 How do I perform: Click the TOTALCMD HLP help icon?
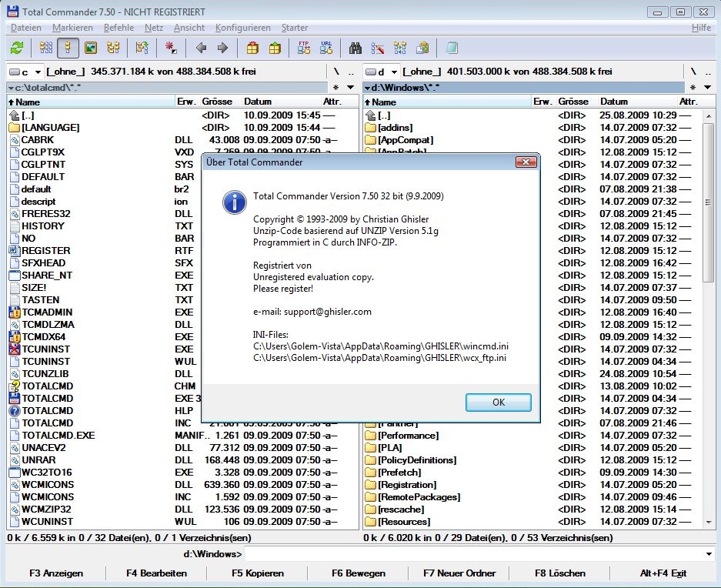click(x=15, y=411)
